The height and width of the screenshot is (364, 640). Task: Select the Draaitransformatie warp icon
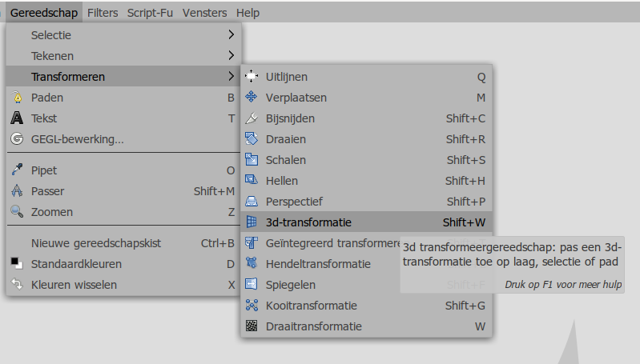tap(252, 326)
